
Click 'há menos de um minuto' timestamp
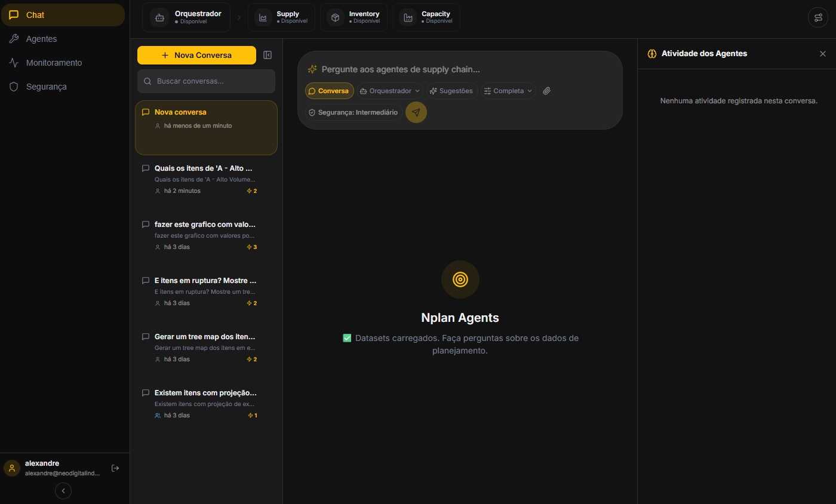pos(198,126)
